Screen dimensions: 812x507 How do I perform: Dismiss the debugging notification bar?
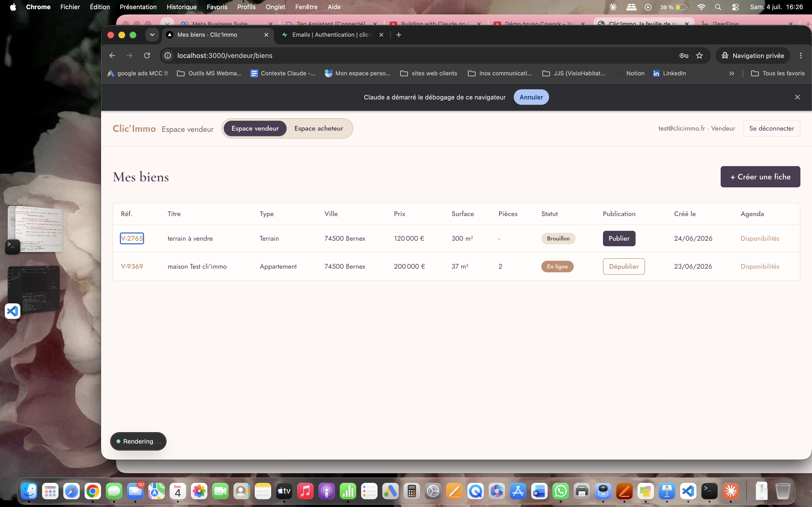click(797, 97)
